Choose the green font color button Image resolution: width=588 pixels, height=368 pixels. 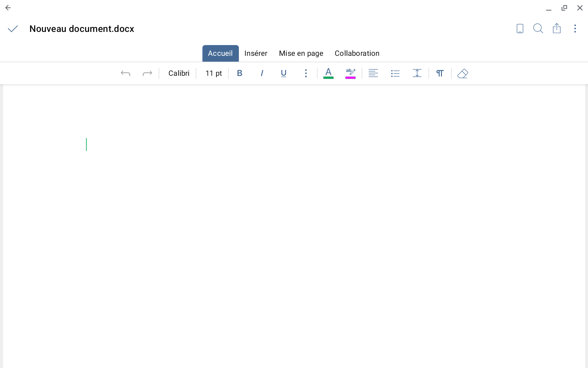coord(328,73)
